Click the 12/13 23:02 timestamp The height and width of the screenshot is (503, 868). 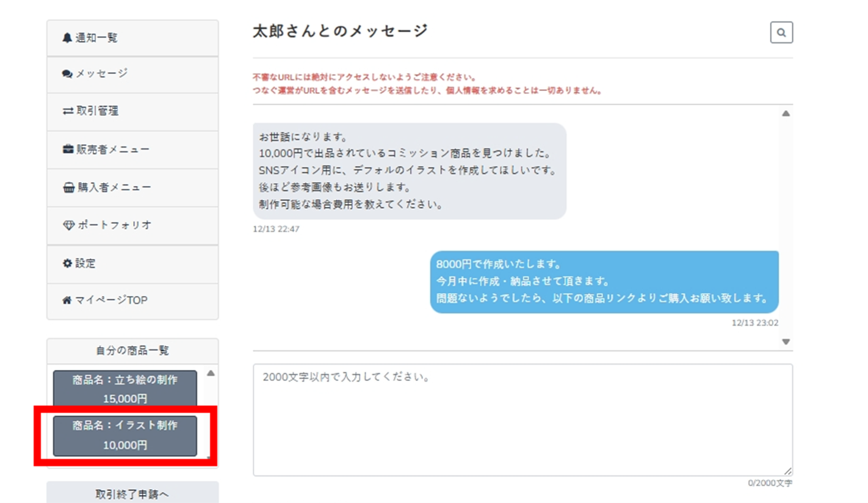tap(755, 323)
